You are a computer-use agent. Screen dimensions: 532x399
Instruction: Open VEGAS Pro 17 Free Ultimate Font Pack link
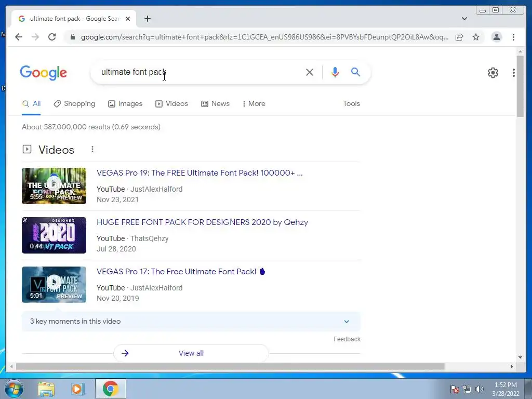(181, 271)
